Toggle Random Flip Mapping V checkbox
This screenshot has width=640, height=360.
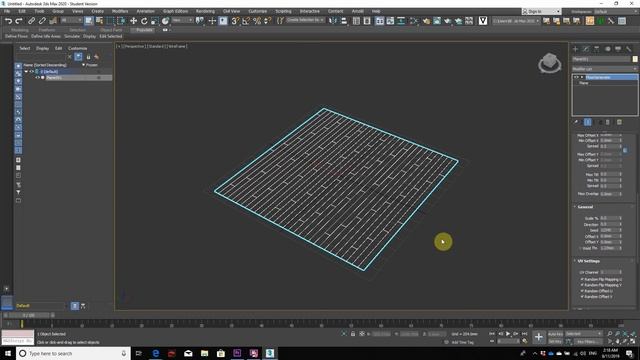(x=582, y=285)
